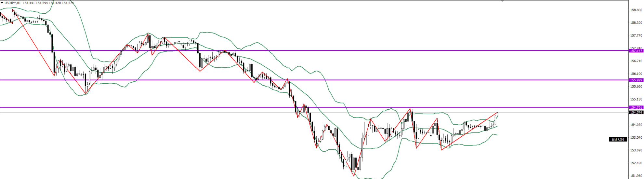Image resolution: width=644 pixels, height=179 pixels.
Task: Click the 152.490 price scale label
Action: click(x=636, y=163)
